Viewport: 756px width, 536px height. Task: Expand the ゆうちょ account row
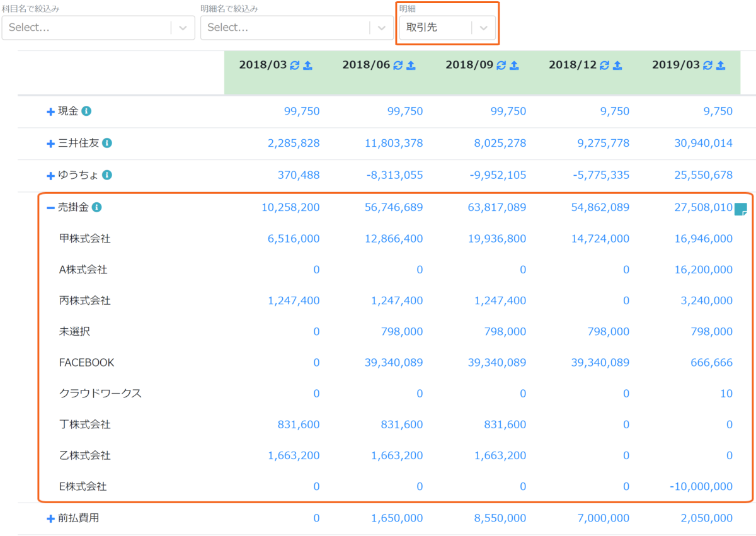click(51, 176)
